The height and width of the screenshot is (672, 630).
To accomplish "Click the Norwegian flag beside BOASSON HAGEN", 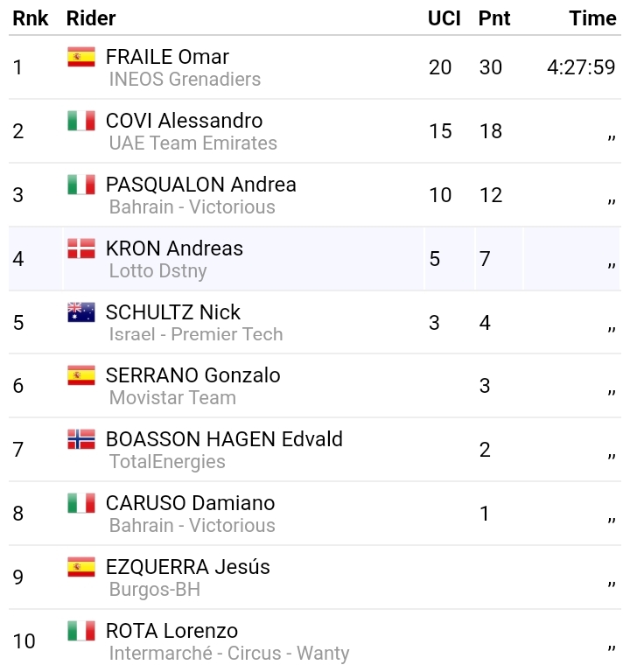I will (x=81, y=439).
